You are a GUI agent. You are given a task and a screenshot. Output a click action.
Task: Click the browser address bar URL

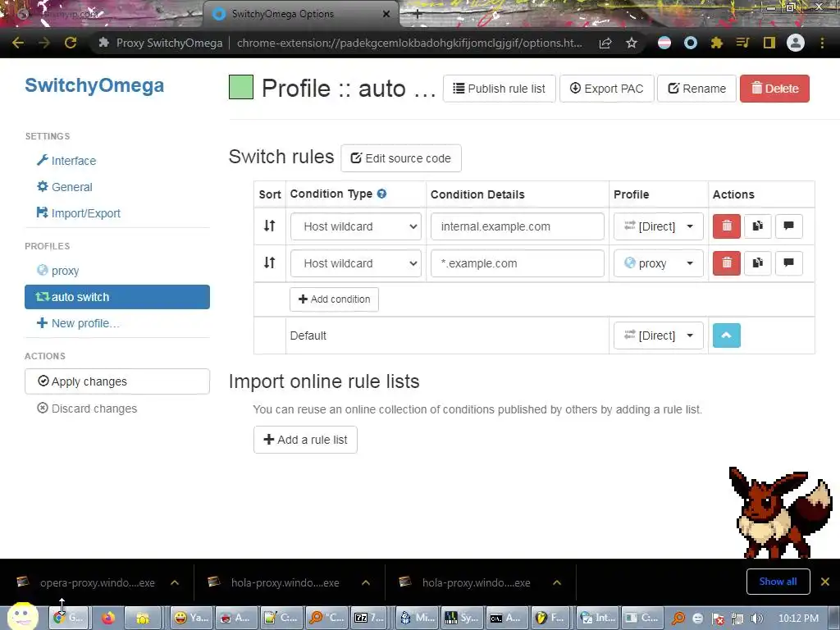[x=409, y=43]
